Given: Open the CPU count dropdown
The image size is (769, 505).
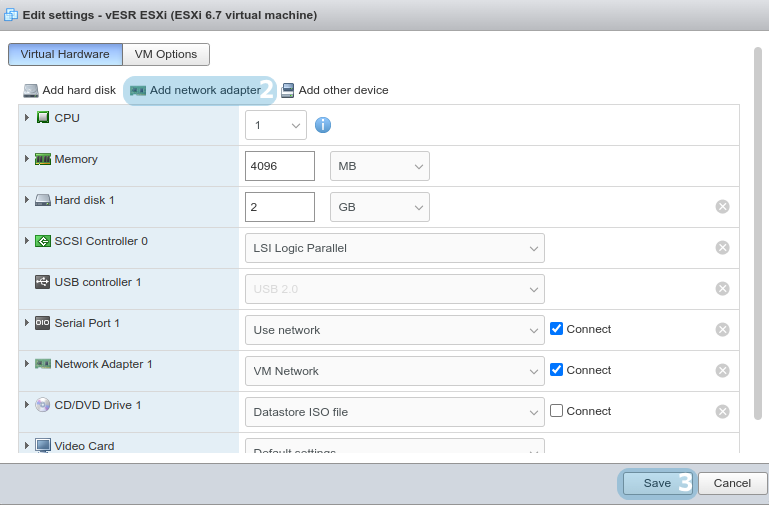Looking at the screenshot, I should coord(276,125).
